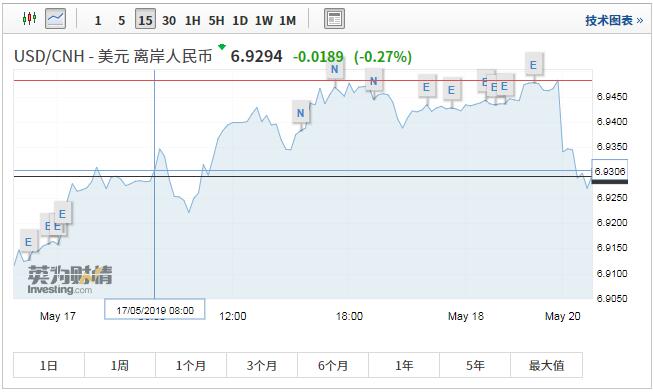
Task: Switch to the 1日 range tab
Action: (x=49, y=365)
